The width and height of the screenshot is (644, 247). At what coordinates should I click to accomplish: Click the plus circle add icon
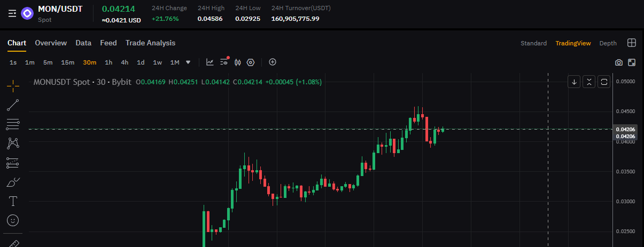(x=273, y=62)
